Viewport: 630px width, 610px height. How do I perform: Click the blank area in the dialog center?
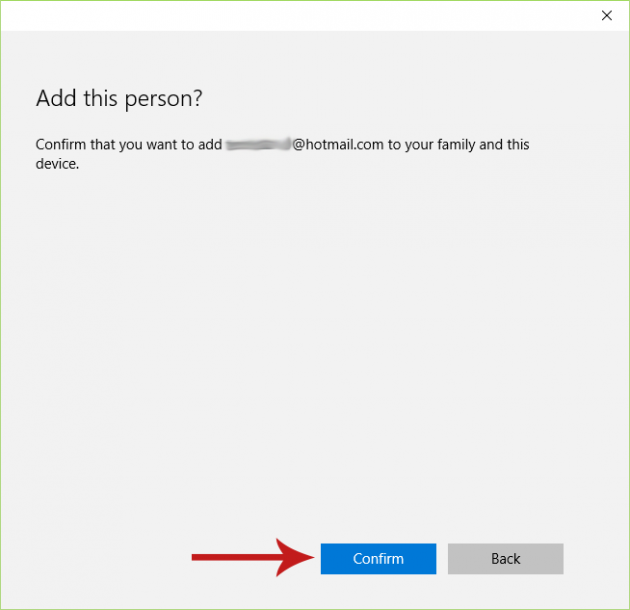click(x=315, y=350)
